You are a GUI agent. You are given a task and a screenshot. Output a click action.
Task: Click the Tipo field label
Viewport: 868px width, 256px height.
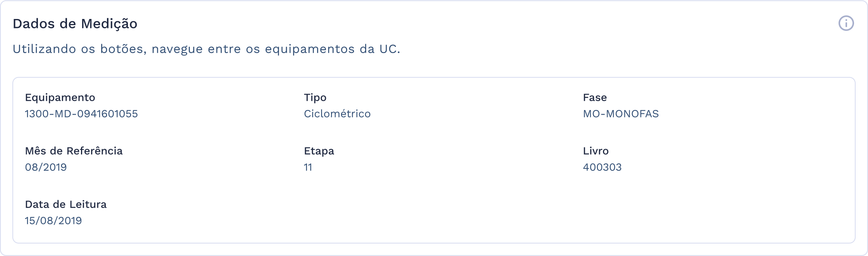coord(315,98)
